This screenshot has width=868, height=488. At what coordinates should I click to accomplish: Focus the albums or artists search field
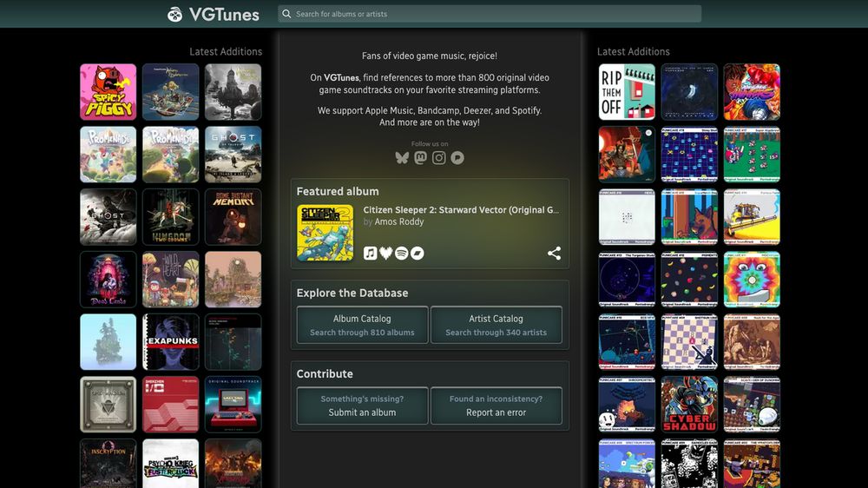[490, 14]
